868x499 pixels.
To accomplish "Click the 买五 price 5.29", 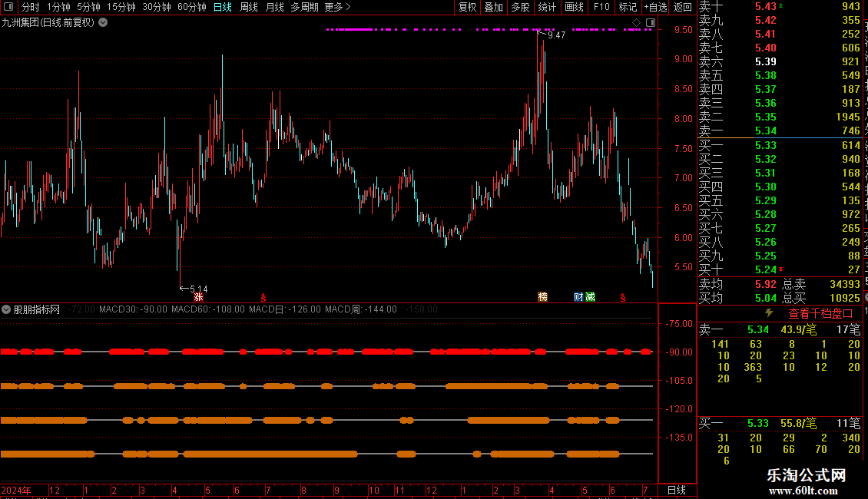I will coord(766,200).
